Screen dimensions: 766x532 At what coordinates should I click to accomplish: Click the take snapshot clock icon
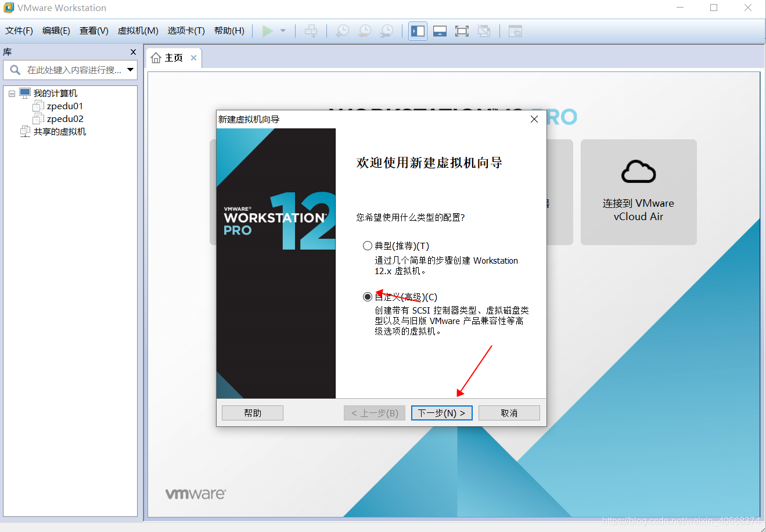pos(343,31)
